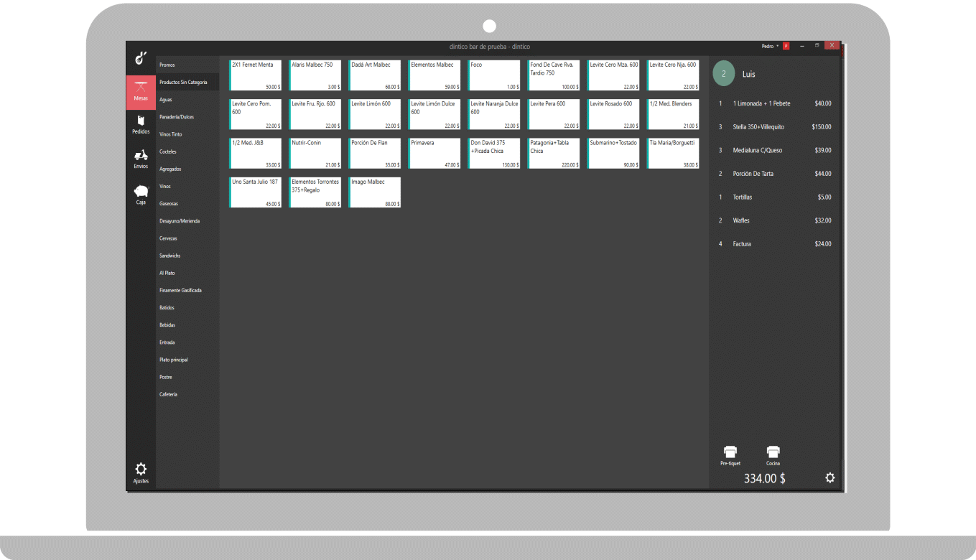This screenshot has width=976, height=560.
Task: Select the Finamente Gasificada category
Action: point(187,290)
